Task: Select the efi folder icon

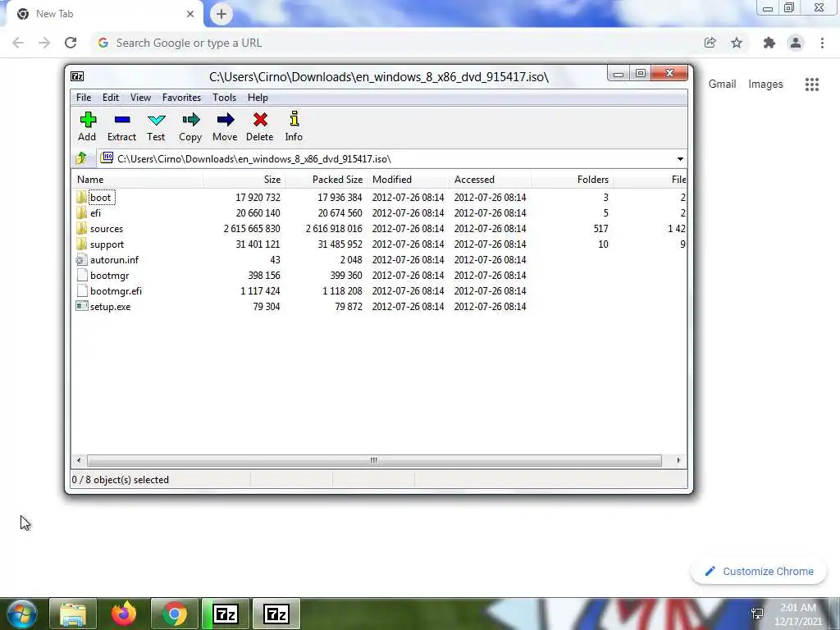Action: (81, 212)
